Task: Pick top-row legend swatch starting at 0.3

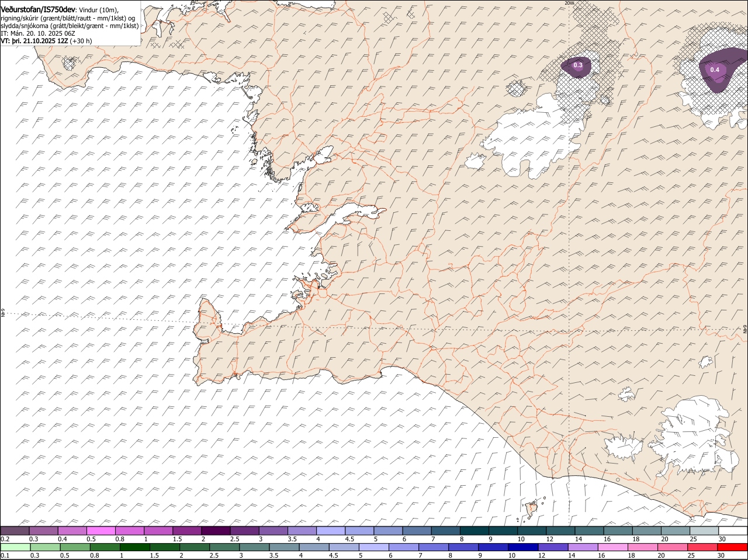Action: tap(43, 531)
